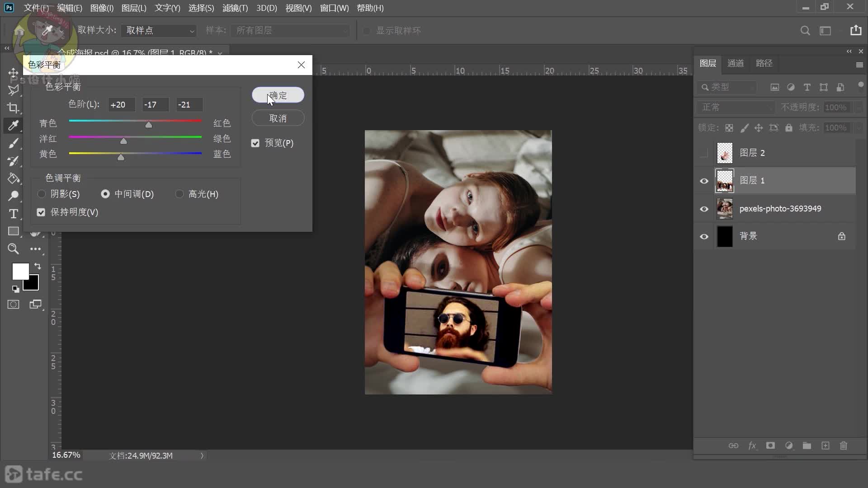Screen dimensions: 868x488
Task: Show 图层 2 layer visibility
Action: pyautogui.click(x=704, y=153)
